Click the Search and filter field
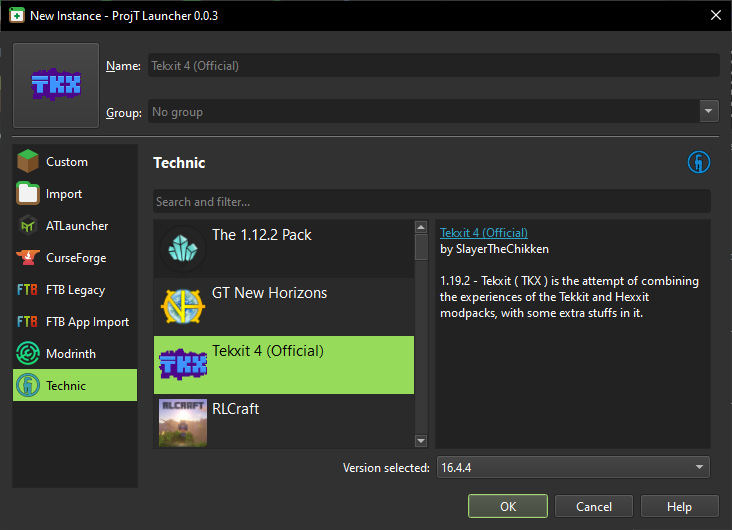The width and height of the screenshot is (732, 530). click(x=431, y=202)
